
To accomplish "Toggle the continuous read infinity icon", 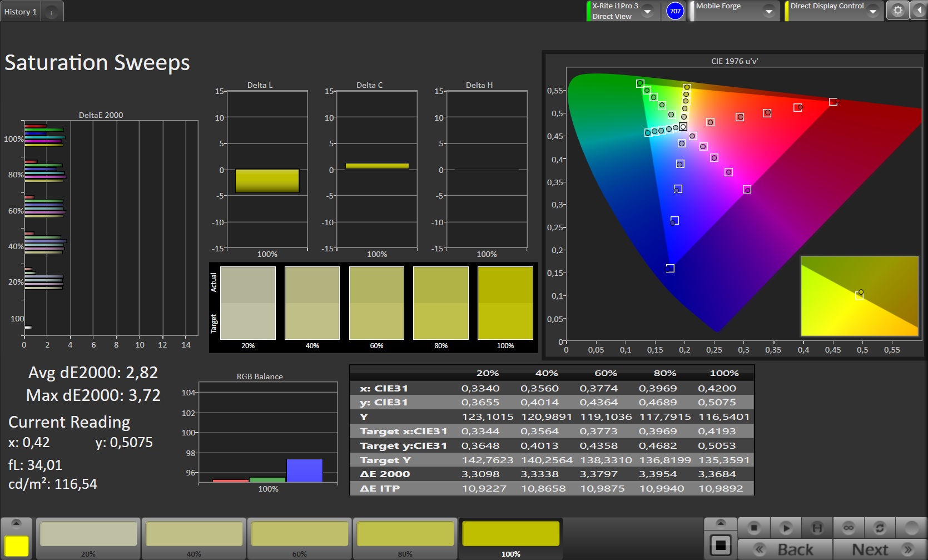I will [x=848, y=527].
